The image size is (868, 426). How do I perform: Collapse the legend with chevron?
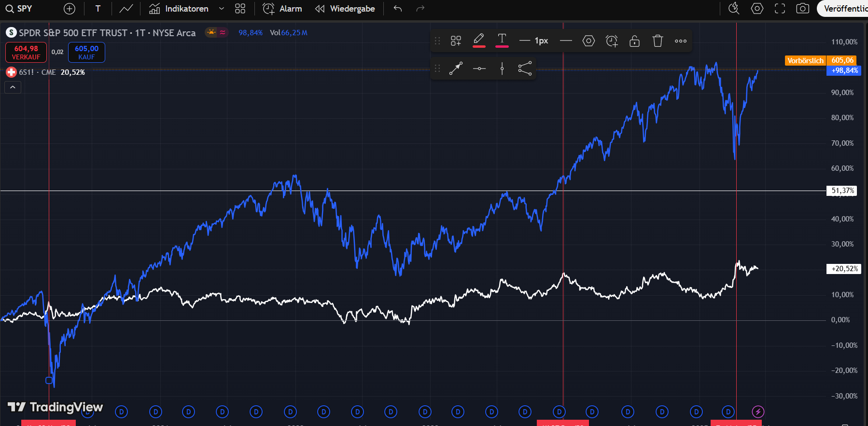click(13, 87)
